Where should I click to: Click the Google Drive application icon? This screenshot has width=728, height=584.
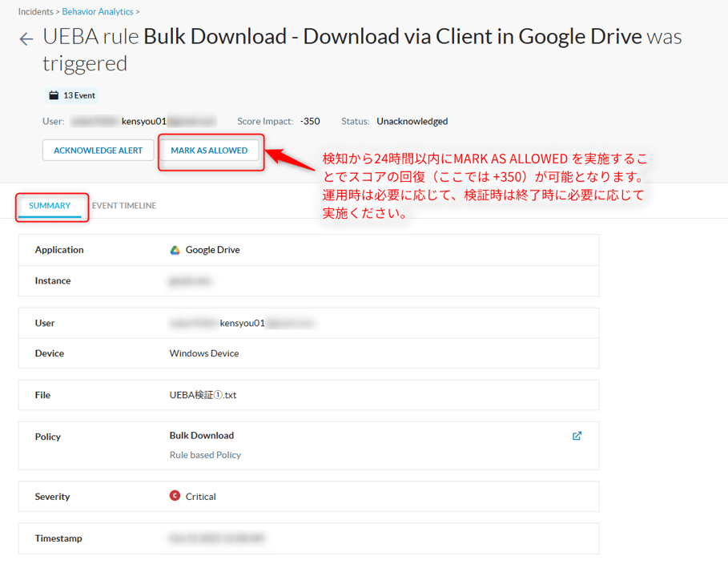[175, 249]
